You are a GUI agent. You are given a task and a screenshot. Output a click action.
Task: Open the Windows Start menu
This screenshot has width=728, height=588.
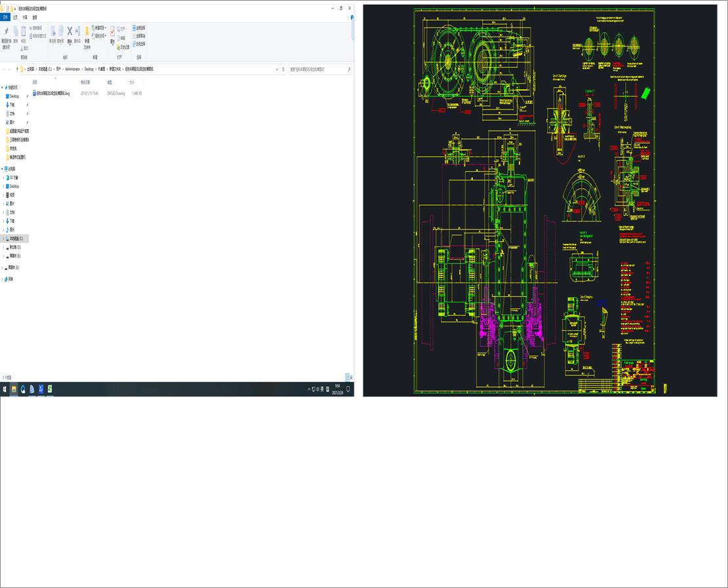point(5,389)
